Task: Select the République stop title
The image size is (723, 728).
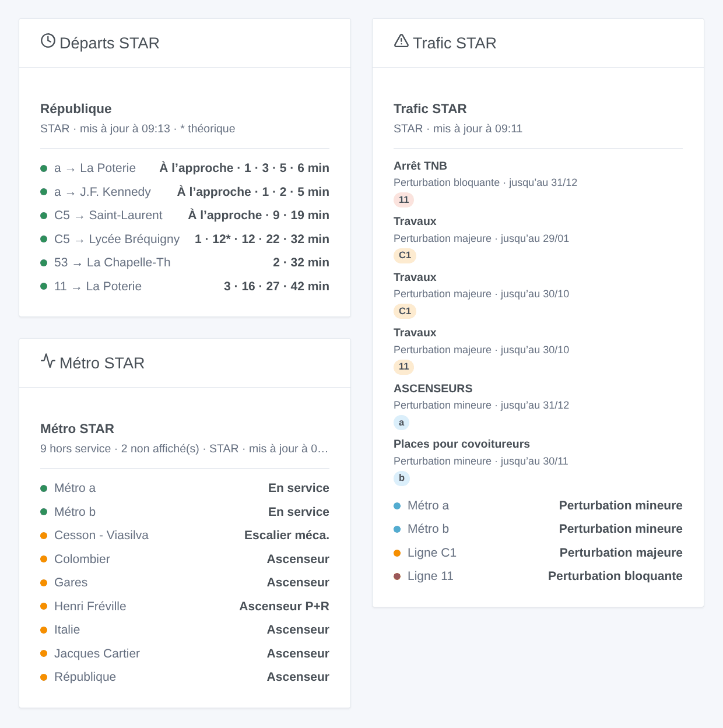Action: click(x=76, y=109)
